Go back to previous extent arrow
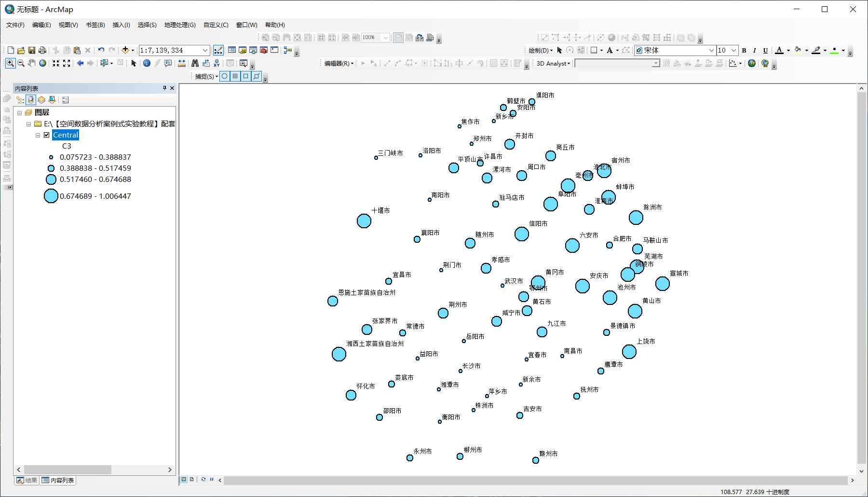 (80, 63)
